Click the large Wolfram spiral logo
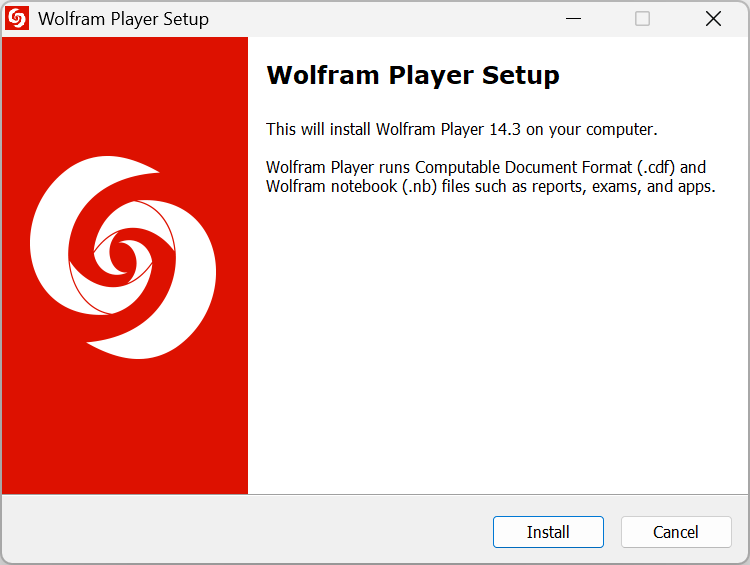 [123, 257]
